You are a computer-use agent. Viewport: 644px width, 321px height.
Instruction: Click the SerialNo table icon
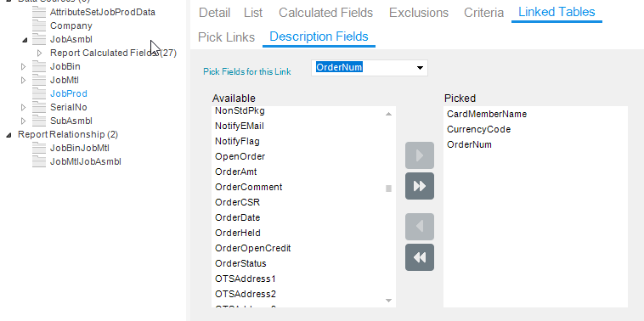(x=39, y=107)
